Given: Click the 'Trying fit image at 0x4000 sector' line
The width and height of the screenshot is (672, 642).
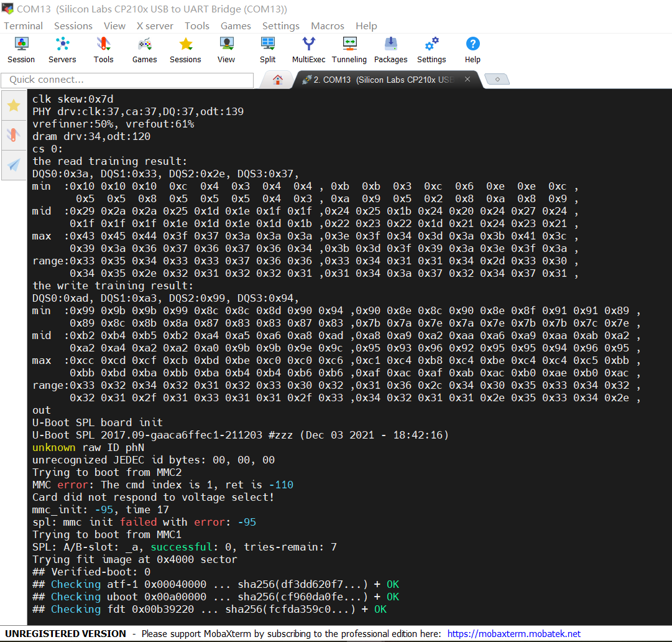Looking at the screenshot, I should (134, 559).
